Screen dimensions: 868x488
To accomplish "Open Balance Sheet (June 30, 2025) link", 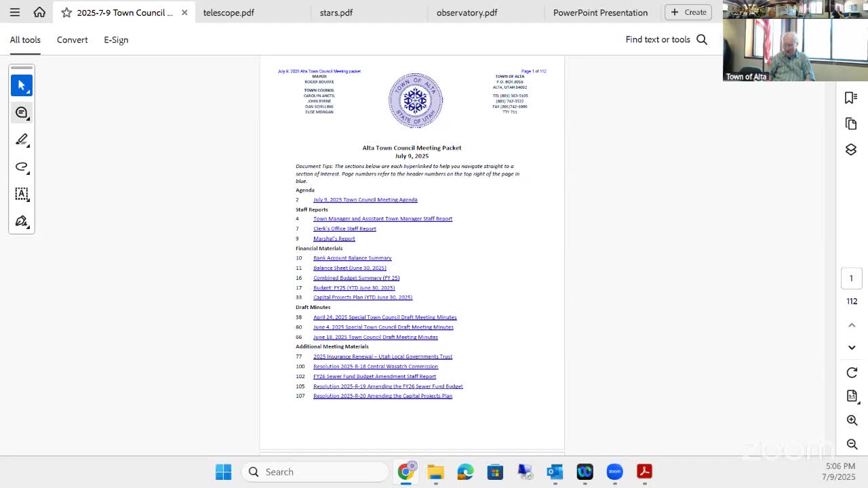I will coord(349,268).
